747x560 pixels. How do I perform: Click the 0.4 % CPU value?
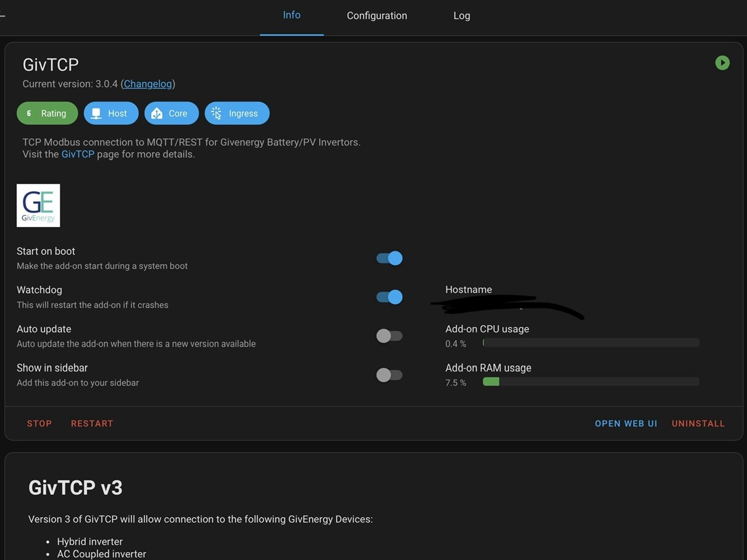click(x=456, y=344)
